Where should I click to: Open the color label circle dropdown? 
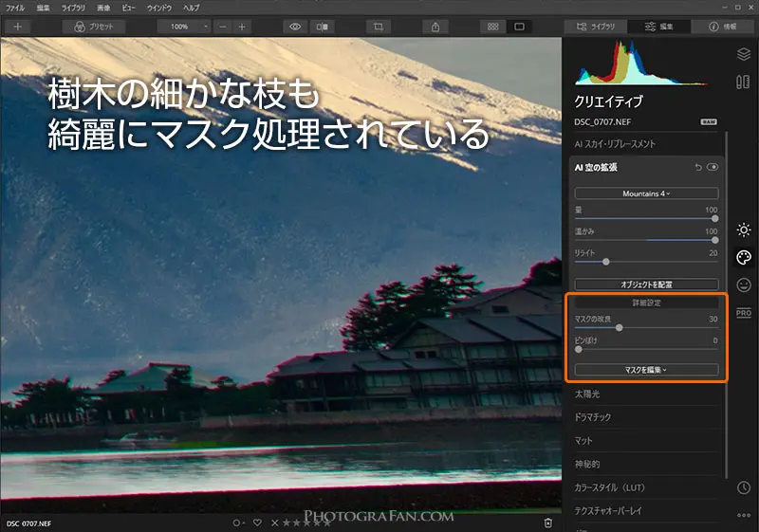coord(238,523)
